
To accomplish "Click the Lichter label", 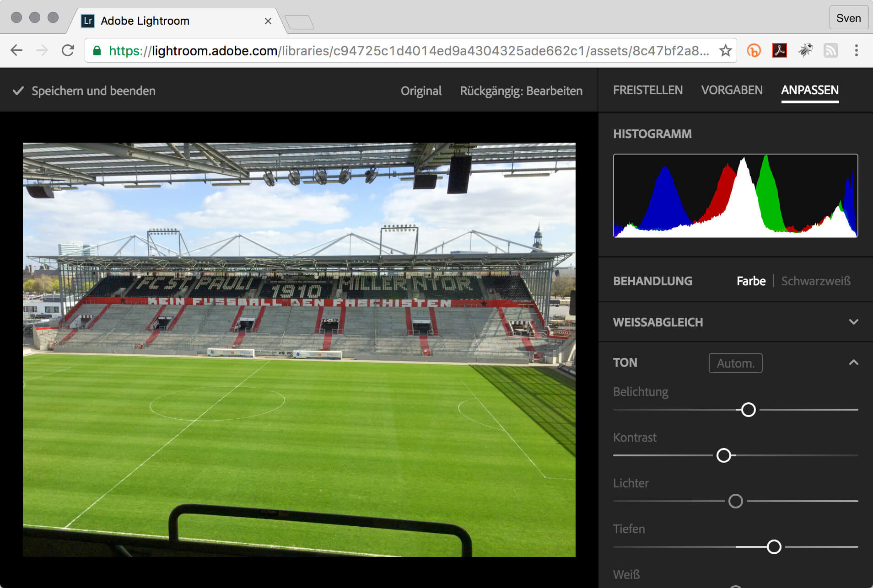I will 631,483.
